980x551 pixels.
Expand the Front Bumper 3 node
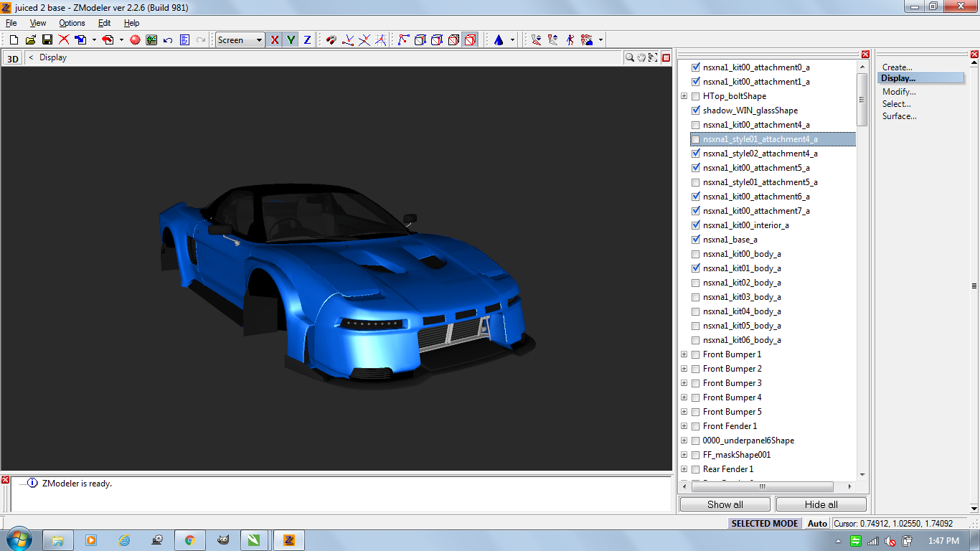[x=684, y=383]
